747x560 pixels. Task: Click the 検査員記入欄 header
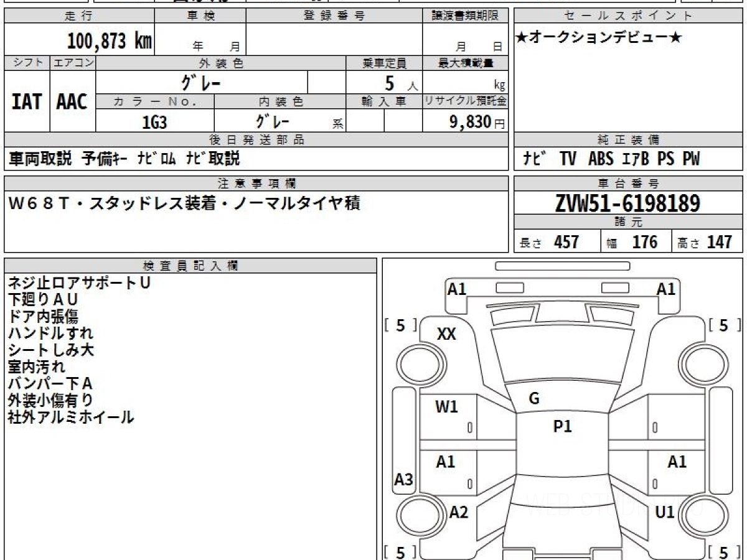pos(190,266)
